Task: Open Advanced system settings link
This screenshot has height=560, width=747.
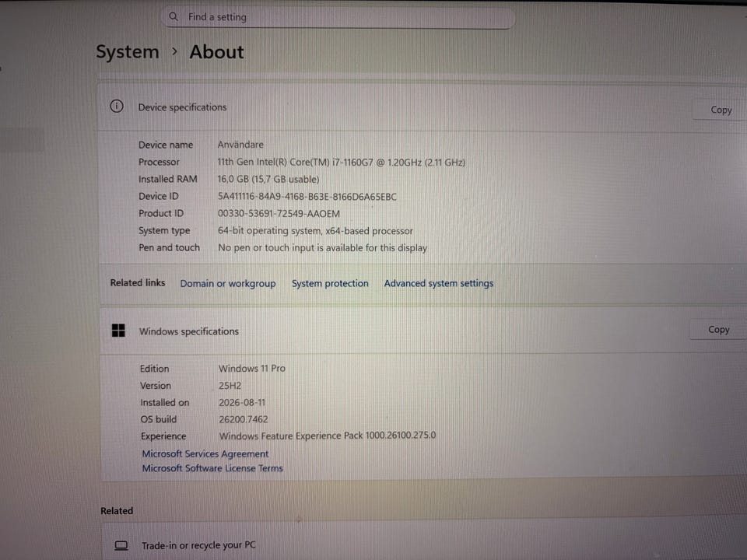Action: pyautogui.click(x=439, y=283)
